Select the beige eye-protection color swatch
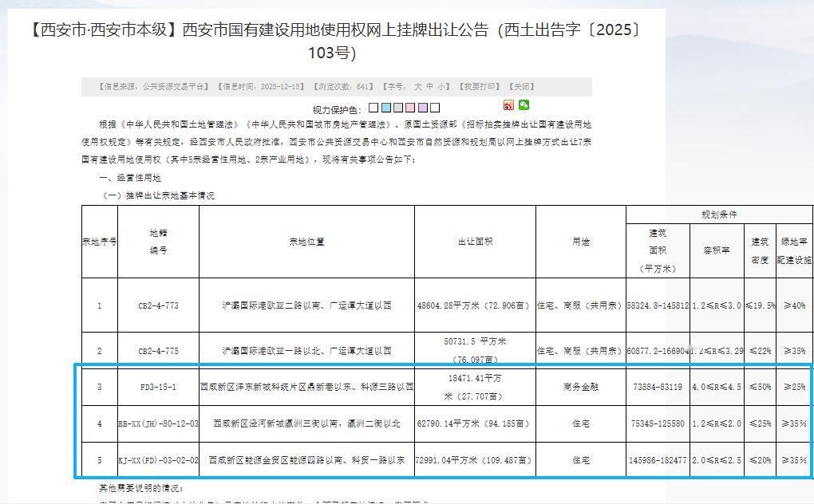The image size is (814, 504). (x=373, y=106)
